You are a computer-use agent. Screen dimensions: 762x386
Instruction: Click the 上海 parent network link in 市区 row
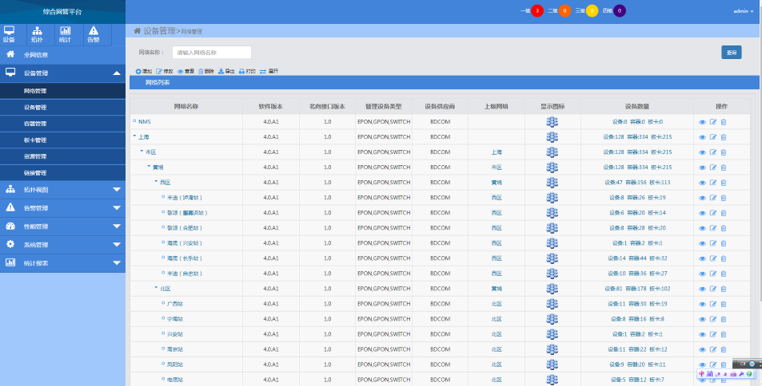coord(496,152)
